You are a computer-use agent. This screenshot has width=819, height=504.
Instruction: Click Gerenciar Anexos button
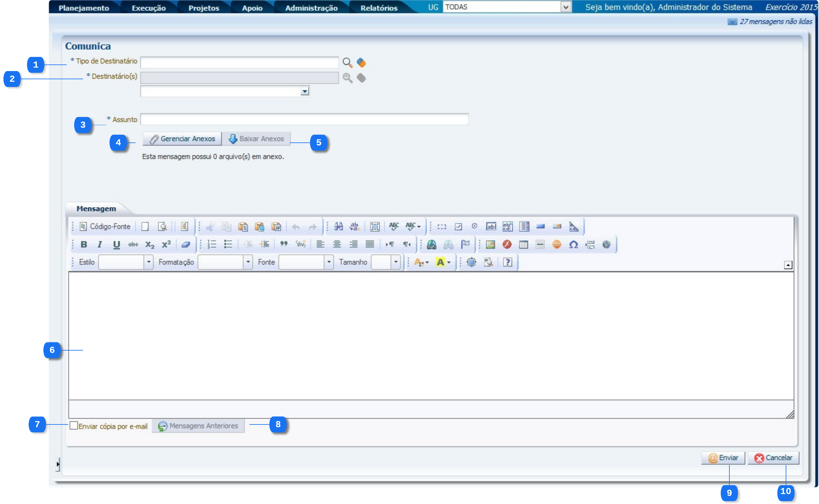pyautogui.click(x=182, y=139)
